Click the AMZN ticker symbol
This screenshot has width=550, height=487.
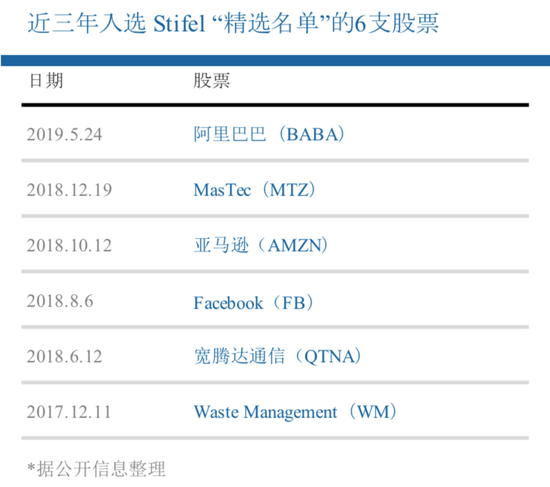[295, 246]
